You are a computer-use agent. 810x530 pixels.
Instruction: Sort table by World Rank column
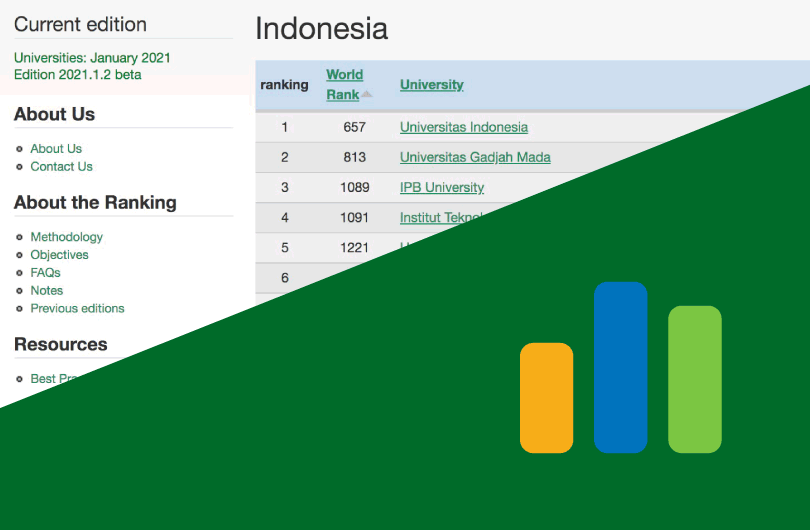[x=345, y=84]
